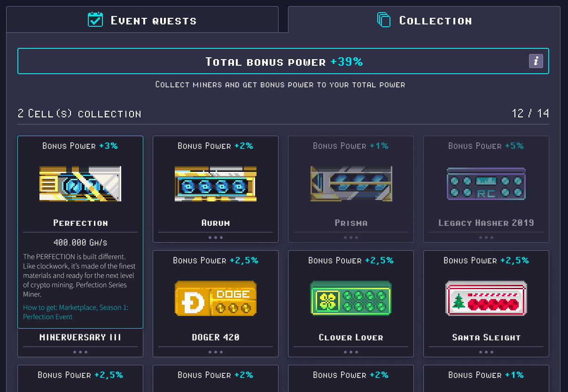The image size is (568, 392).
Task: Select the Santa Sleight miner image
Action: tap(486, 299)
